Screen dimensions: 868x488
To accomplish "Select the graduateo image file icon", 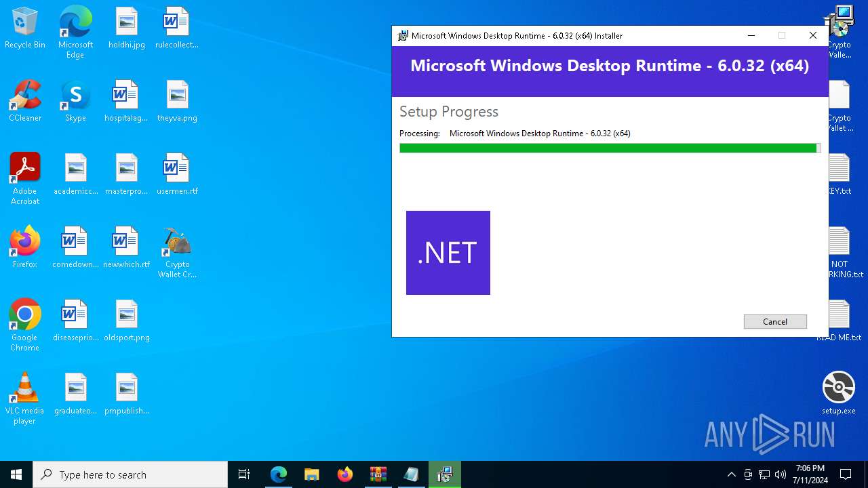I will tap(75, 394).
